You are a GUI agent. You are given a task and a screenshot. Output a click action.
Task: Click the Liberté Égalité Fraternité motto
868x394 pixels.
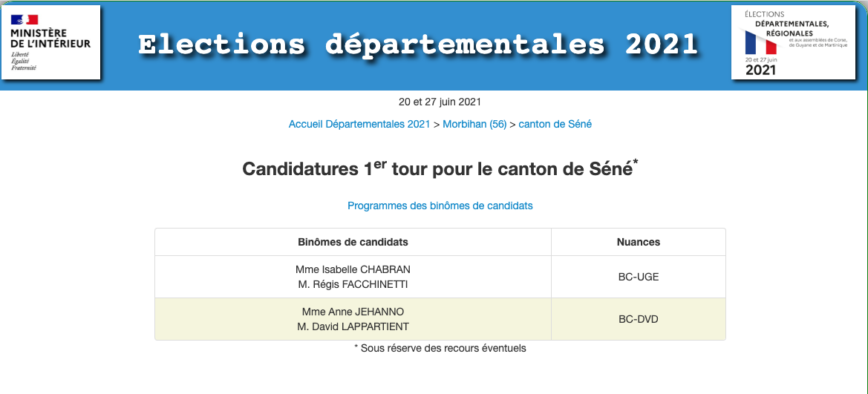coord(24,62)
